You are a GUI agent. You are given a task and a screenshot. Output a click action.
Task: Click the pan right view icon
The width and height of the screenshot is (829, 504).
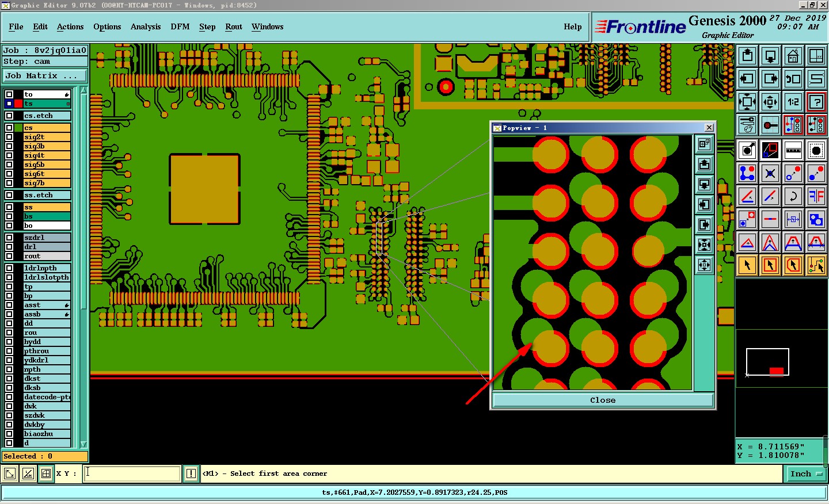(770, 79)
